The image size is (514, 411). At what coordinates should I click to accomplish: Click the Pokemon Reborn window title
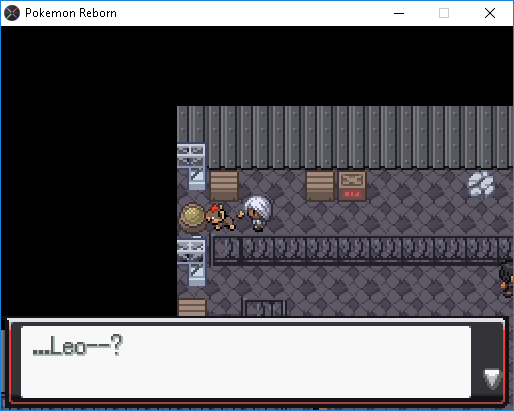71,13
